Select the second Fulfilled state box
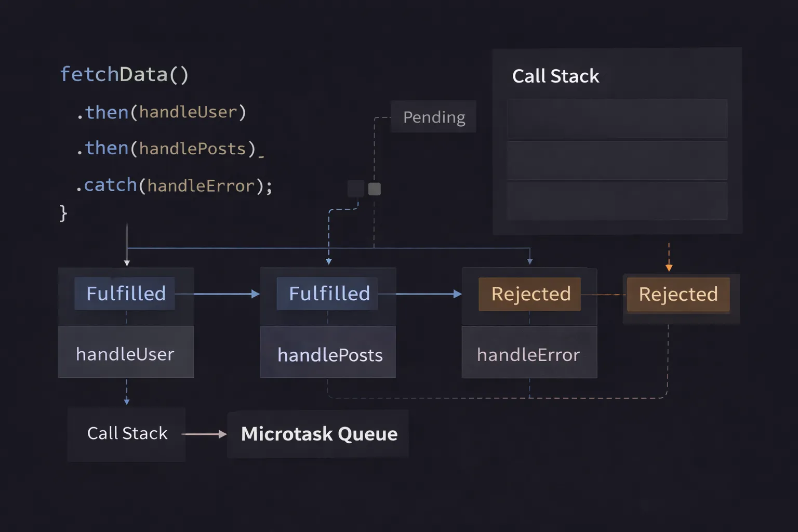 point(327,294)
